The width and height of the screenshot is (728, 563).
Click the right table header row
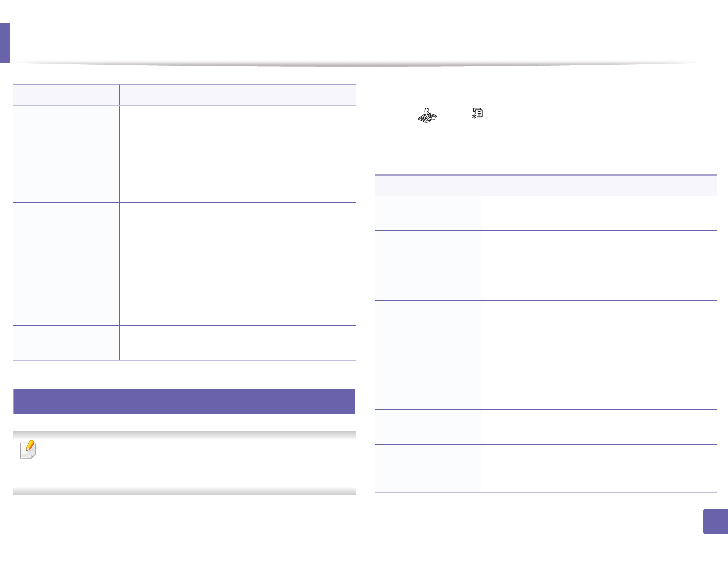coord(546,185)
